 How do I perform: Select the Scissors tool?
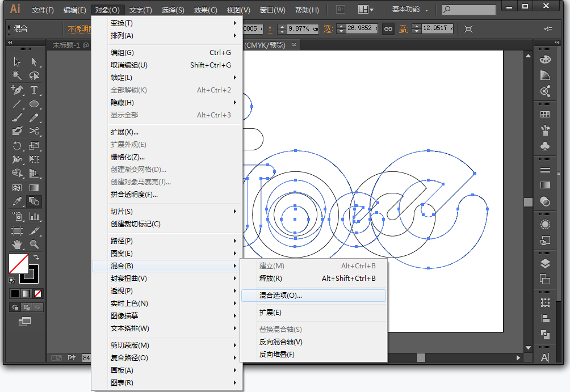point(34,131)
